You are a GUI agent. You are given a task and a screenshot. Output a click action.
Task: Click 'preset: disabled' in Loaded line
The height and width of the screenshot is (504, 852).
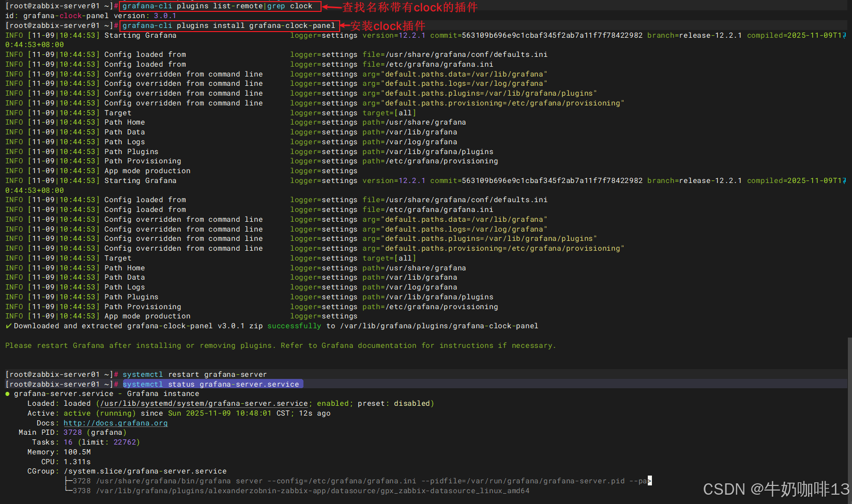pos(394,403)
